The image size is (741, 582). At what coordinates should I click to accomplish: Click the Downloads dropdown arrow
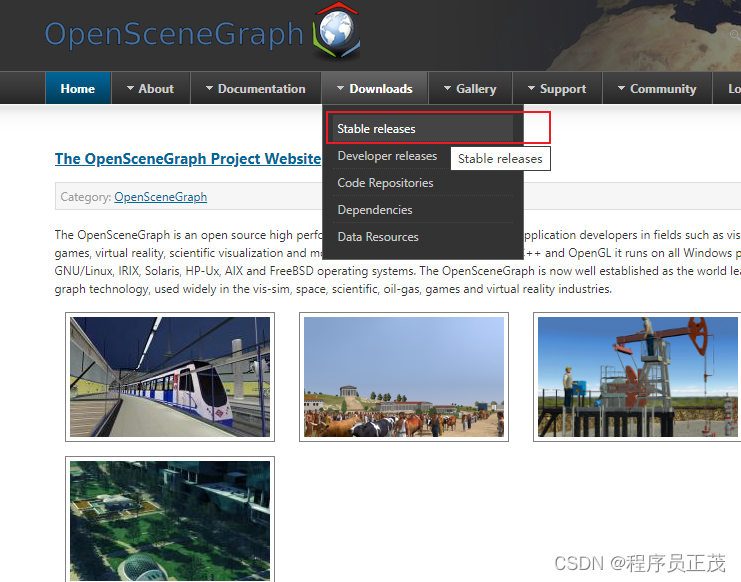point(341,88)
